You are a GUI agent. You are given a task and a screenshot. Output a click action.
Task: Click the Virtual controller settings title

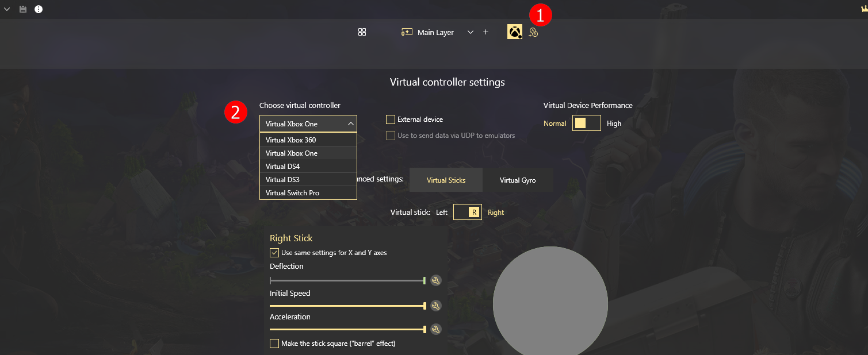pyautogui.click(x=448, y=82)
